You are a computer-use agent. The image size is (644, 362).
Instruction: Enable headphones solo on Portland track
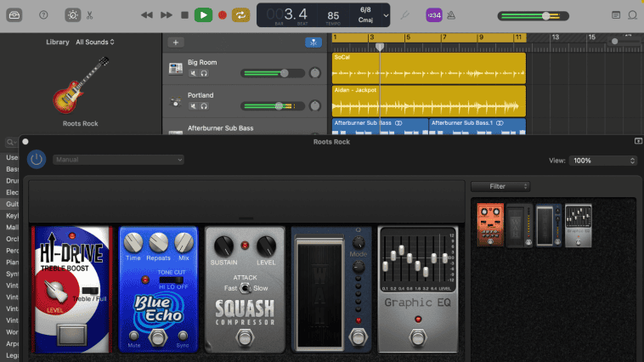coord(204,105)
